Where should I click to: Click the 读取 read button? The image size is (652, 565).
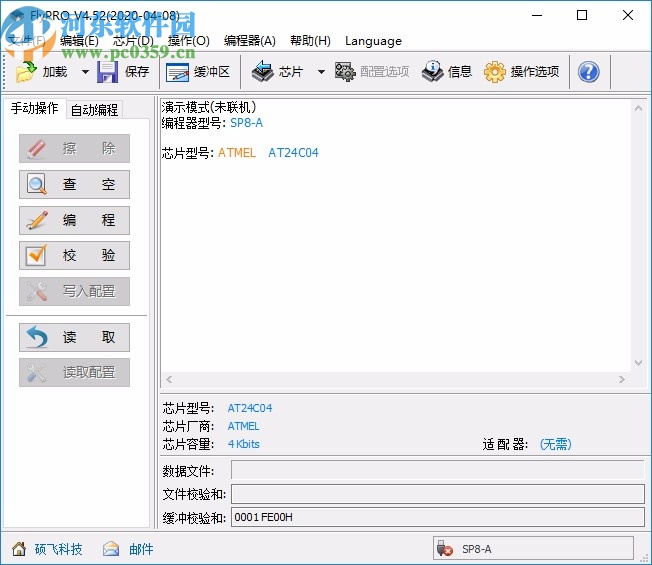(x=74, y=337)
